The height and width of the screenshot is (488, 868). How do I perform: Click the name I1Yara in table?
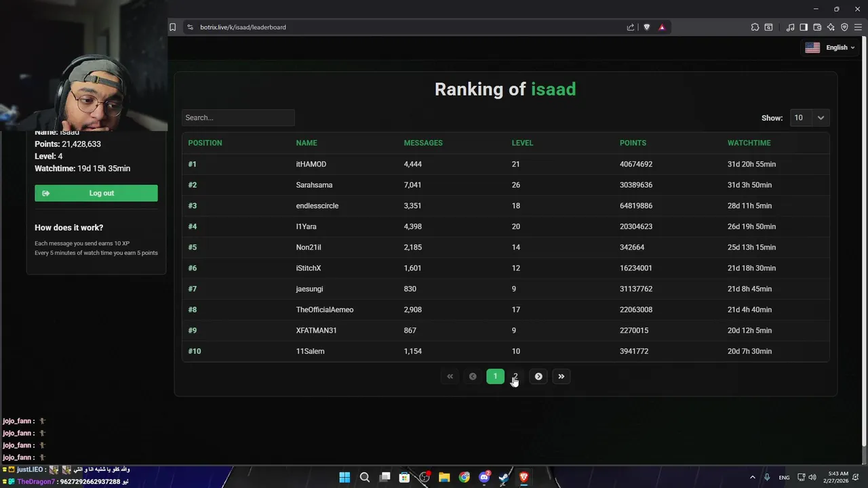[x=306, y=226]
